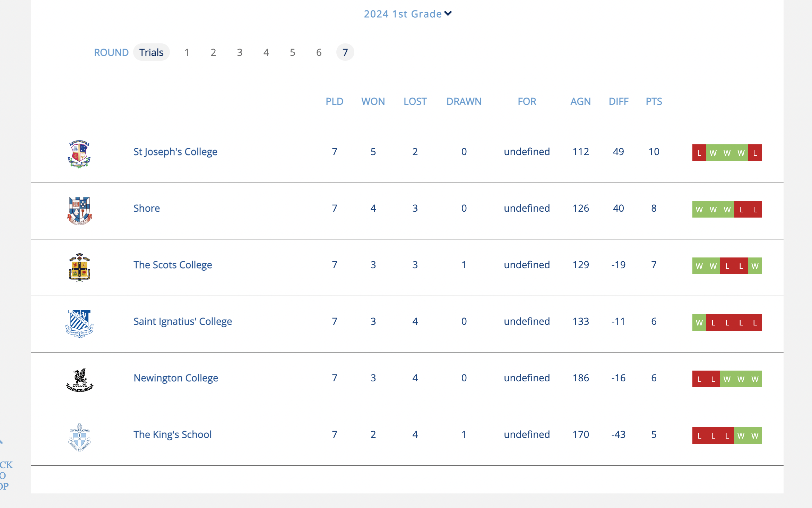
Task: Click Scots College against value 129
Action: (581, 265)
